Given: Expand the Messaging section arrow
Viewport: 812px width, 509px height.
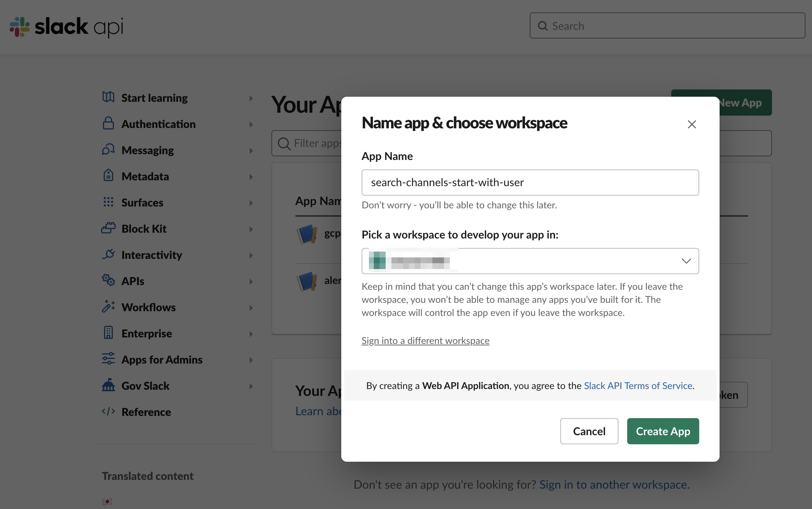Looking at the screenshot, I should pos(251,151).
